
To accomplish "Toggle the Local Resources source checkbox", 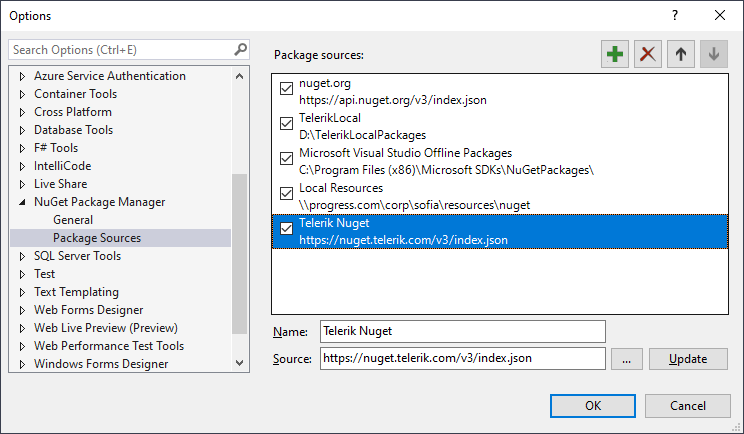I will point(287,194).
